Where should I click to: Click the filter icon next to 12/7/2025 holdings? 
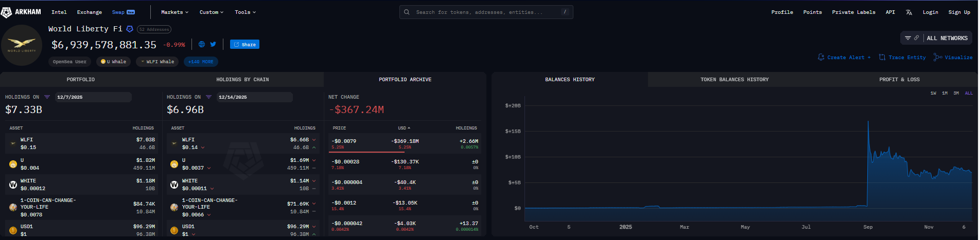[47, 97]
